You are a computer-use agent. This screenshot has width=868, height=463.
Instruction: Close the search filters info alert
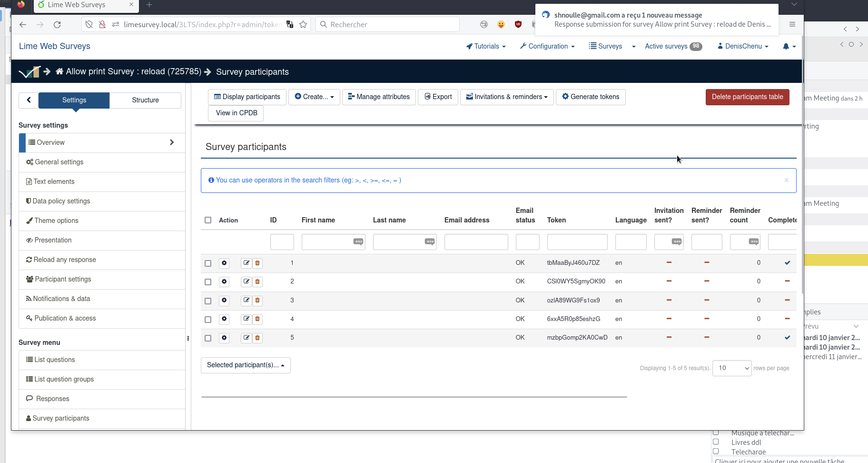pyautogui.click(x=786, y=180)
